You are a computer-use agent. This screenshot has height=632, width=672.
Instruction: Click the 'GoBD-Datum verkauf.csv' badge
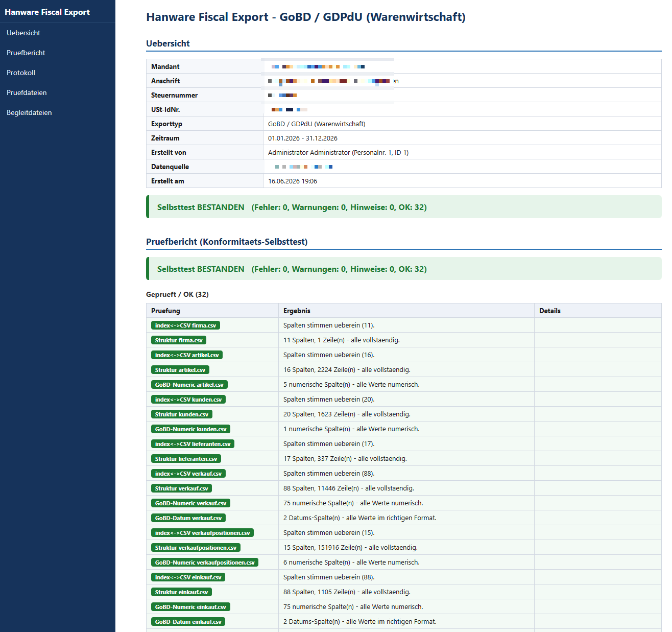[x=188, y=518]
